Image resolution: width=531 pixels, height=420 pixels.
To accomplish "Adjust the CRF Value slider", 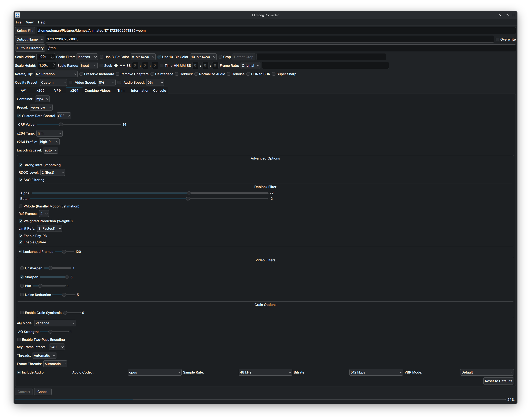I will (x=61, y=124).
